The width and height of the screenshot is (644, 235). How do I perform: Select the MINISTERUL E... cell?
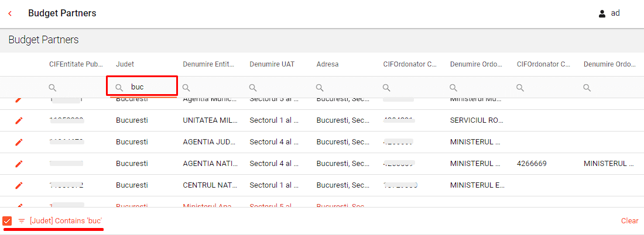click(x=478, y=185)
